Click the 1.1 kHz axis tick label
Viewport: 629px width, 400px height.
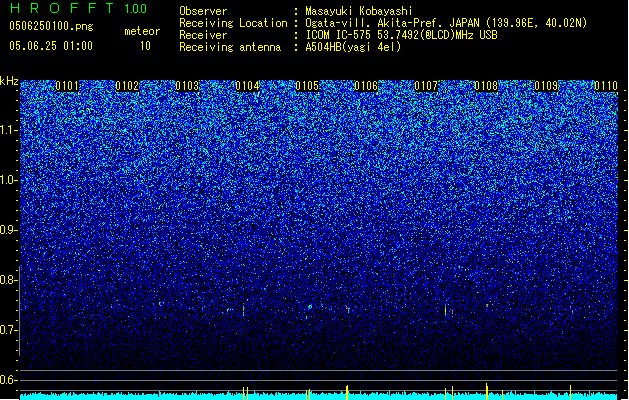point(9,130)
